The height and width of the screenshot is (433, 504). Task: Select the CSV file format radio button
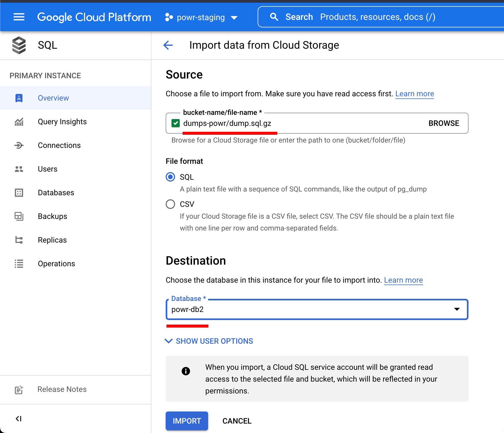[170, 204]
